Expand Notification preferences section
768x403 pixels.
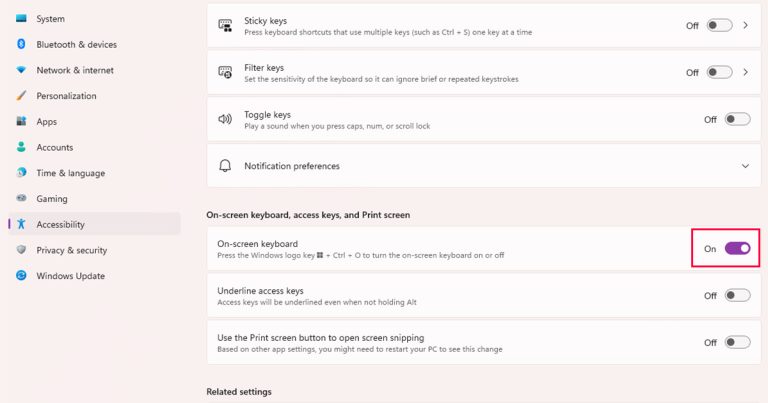(x=745, y=166)
